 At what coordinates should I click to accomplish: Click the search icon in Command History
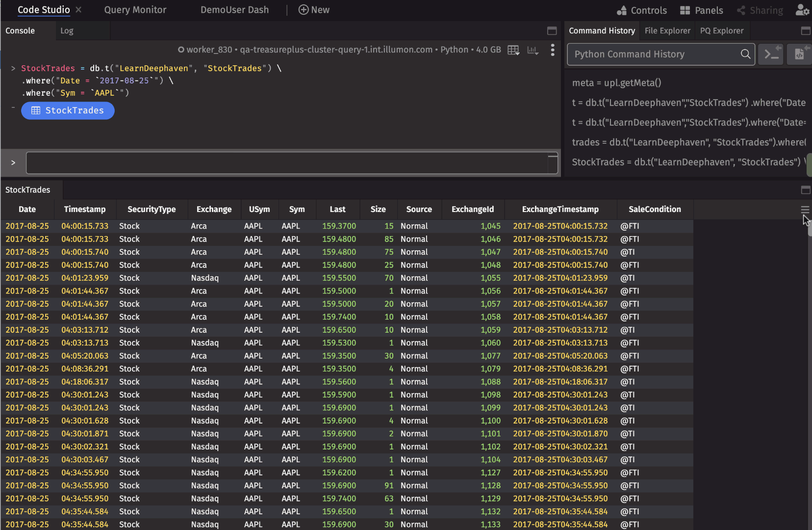pos(745,54)
